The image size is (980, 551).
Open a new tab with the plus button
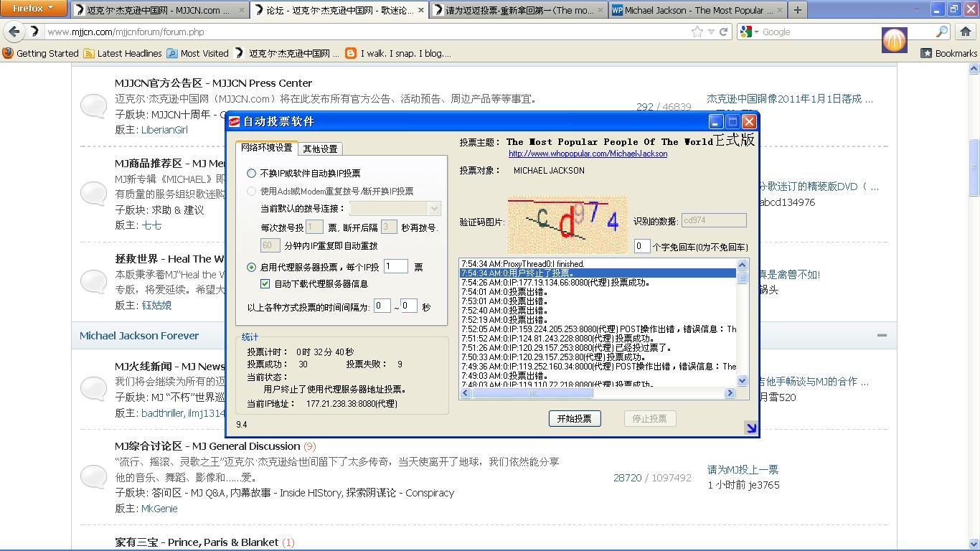797,10
